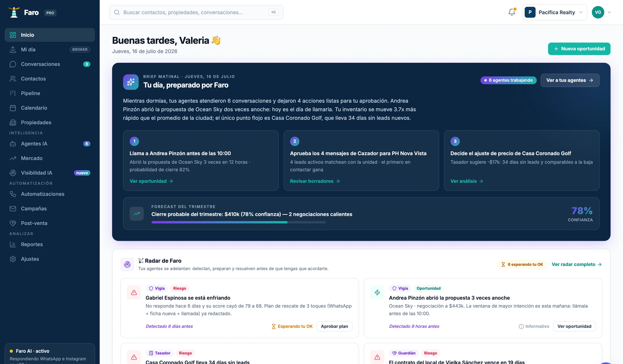Click the VG avatar circle
This screenshot has width=623, height=364.
point(598,12)
